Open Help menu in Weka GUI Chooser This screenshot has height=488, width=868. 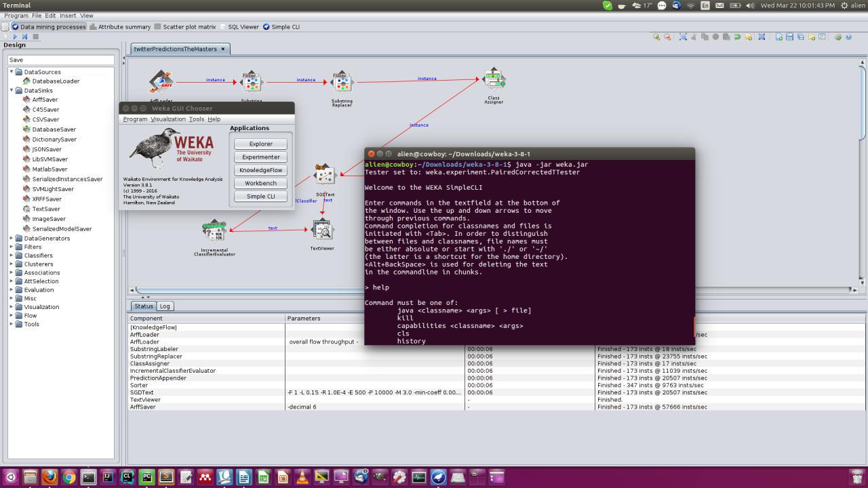pos(214,119)
